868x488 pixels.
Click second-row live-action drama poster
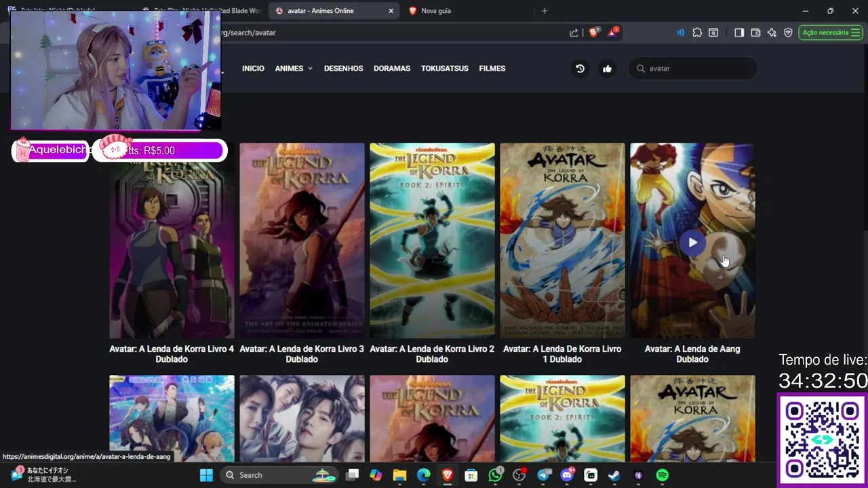302,418
